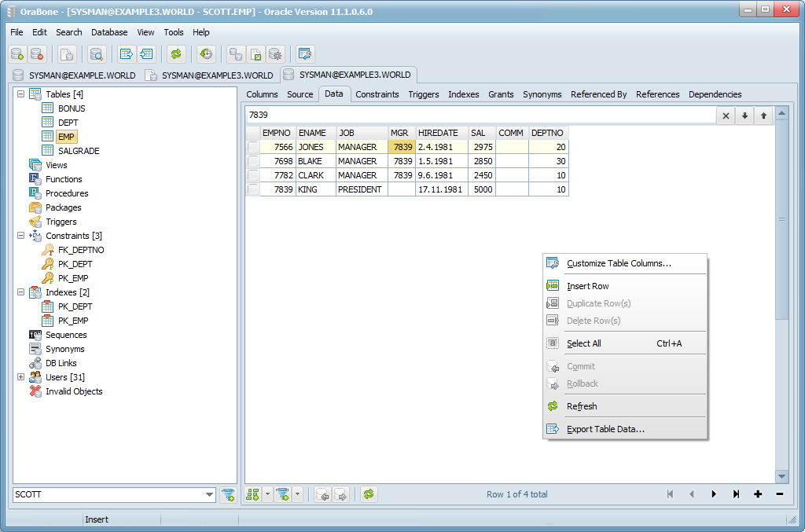Click the schema filter icon beside SCOTT box

point(228,494)
